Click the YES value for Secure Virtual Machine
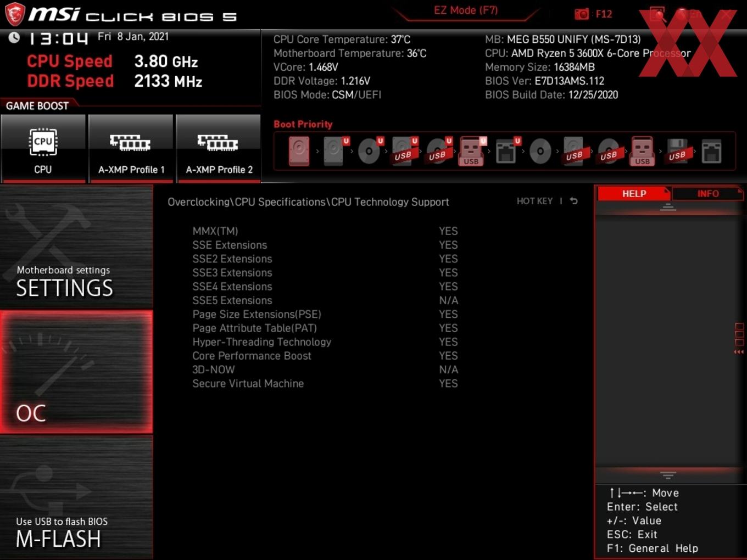747x560 pixels. [x=448, y=383]
